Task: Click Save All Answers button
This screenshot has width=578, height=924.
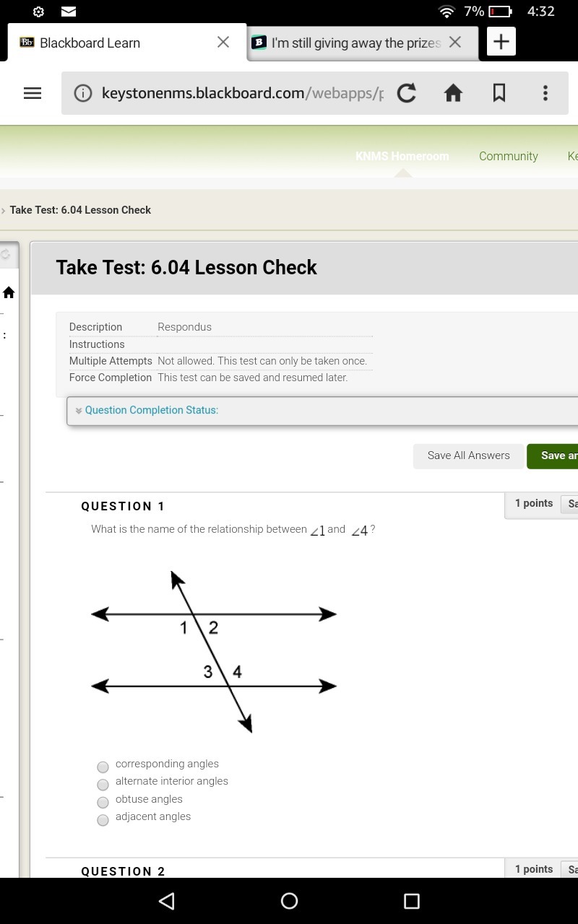Action: [468, 456]
